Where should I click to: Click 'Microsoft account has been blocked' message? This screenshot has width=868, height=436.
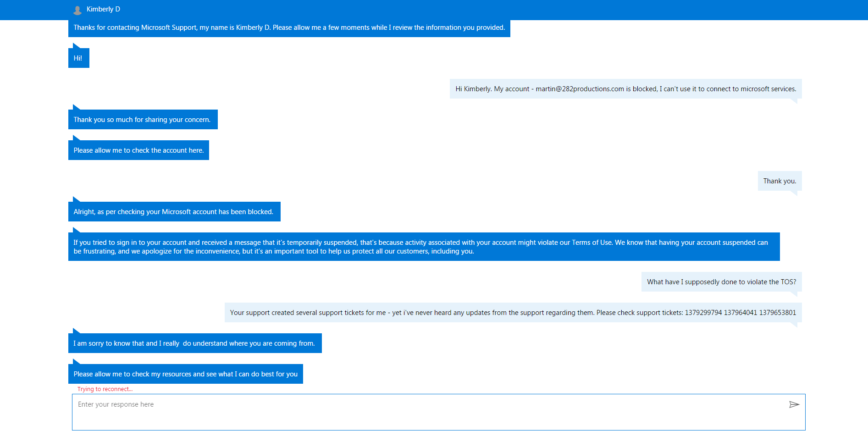point(174,212)
